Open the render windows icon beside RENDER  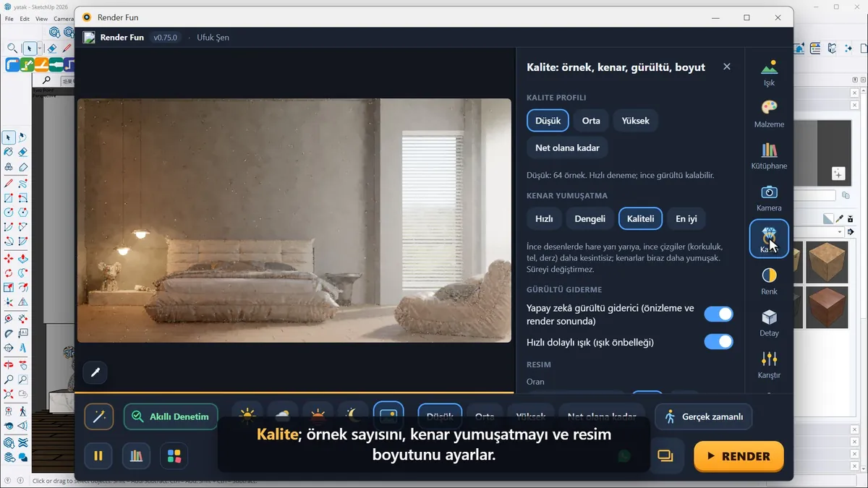[665, 455]
